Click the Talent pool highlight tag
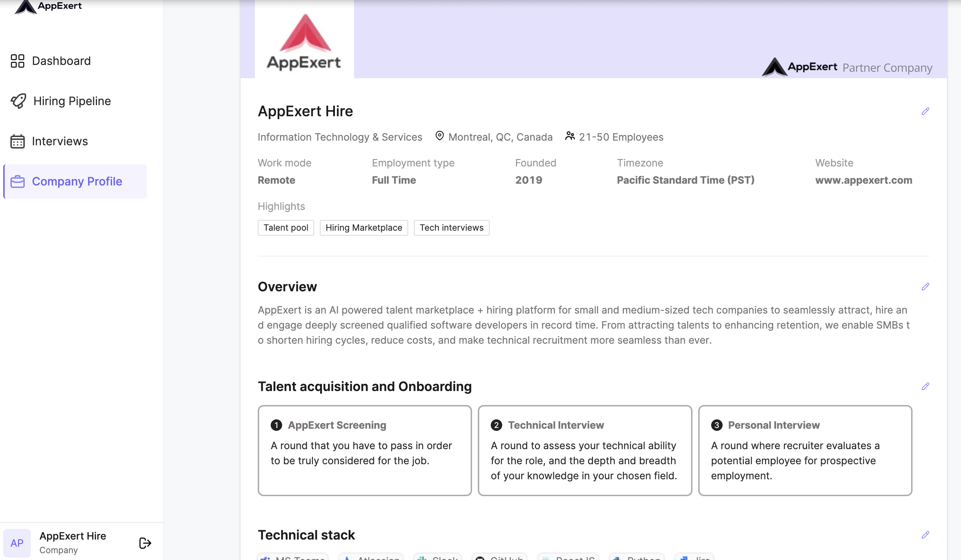 (286, 228)
